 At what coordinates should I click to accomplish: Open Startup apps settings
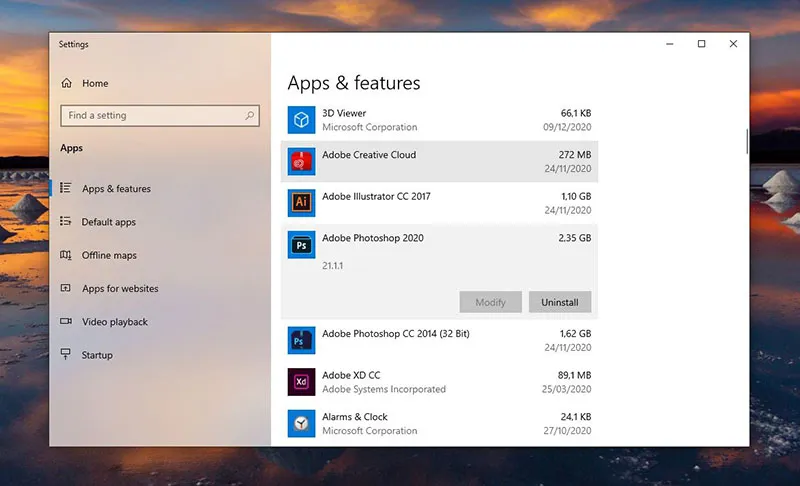(97, 355)
